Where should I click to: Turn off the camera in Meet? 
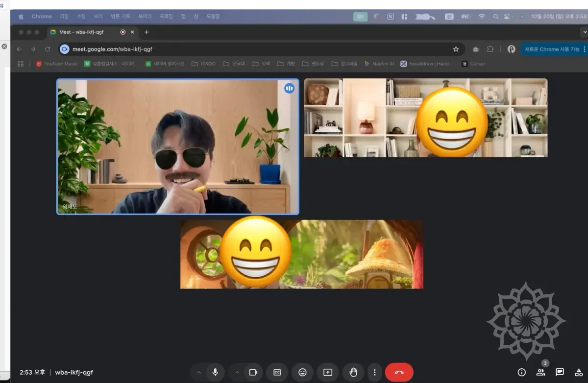click(253, 372)
